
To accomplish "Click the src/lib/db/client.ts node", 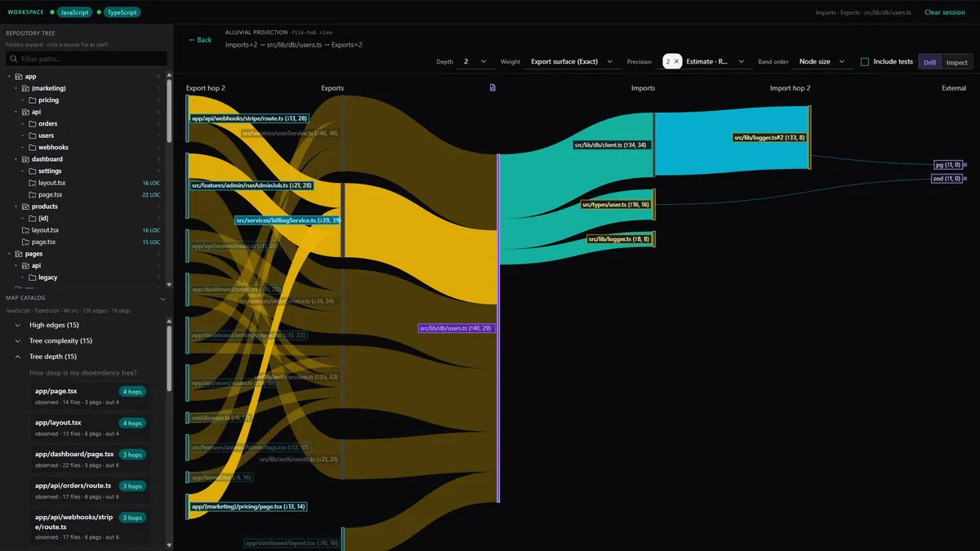I will click(611, 145).
